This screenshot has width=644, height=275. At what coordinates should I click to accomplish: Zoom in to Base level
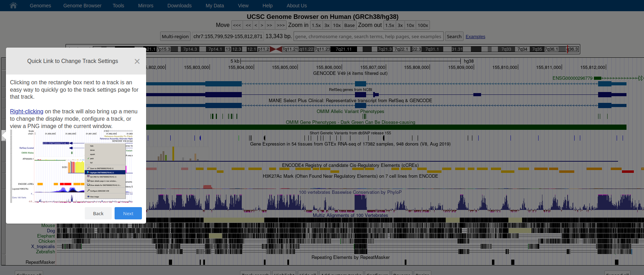click(349, 25)
